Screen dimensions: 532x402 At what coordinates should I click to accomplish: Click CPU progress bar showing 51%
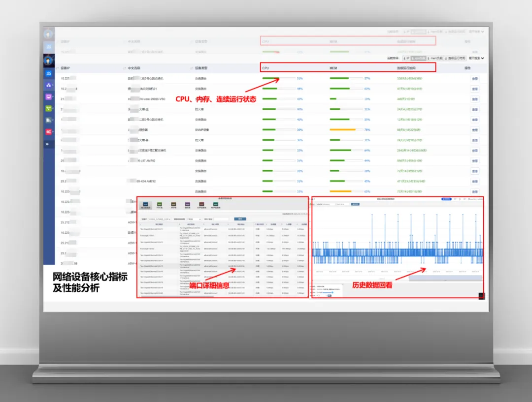(x=278, y=78)
